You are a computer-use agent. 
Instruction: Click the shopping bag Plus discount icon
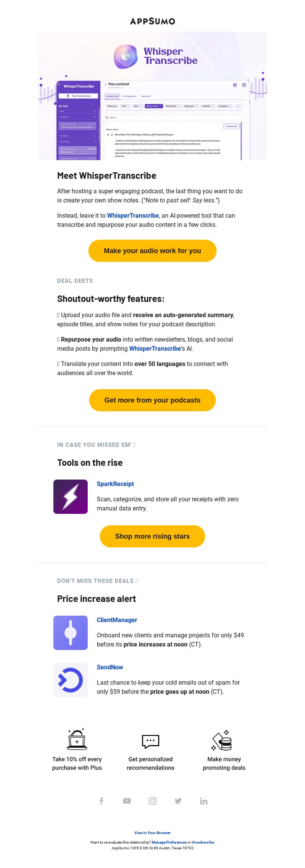point(77,740)
